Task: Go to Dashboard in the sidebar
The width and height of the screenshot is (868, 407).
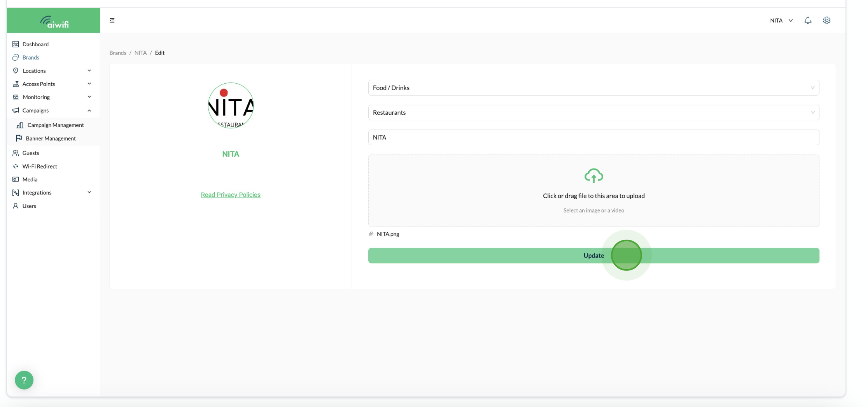Action: 35,44
